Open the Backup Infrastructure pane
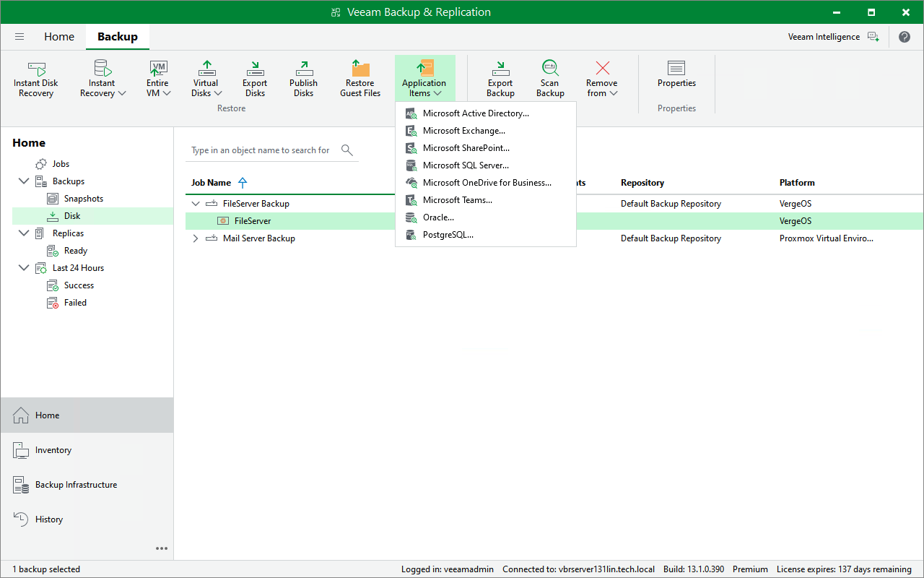Screen dimensions: 924x578 87,485
